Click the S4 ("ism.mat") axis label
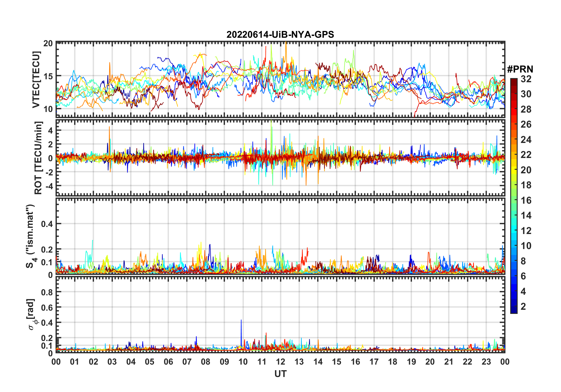This screenshot has height=392, width=561. [31, 236]
